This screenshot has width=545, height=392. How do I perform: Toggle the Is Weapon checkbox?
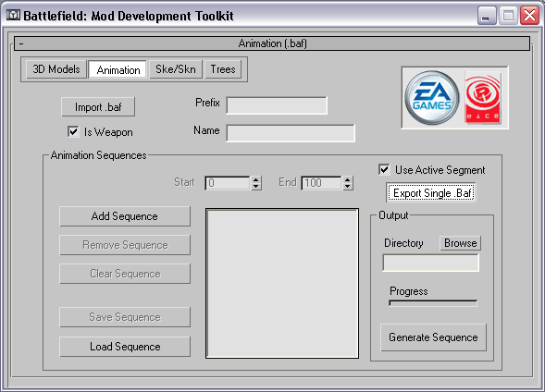point(73,132)
